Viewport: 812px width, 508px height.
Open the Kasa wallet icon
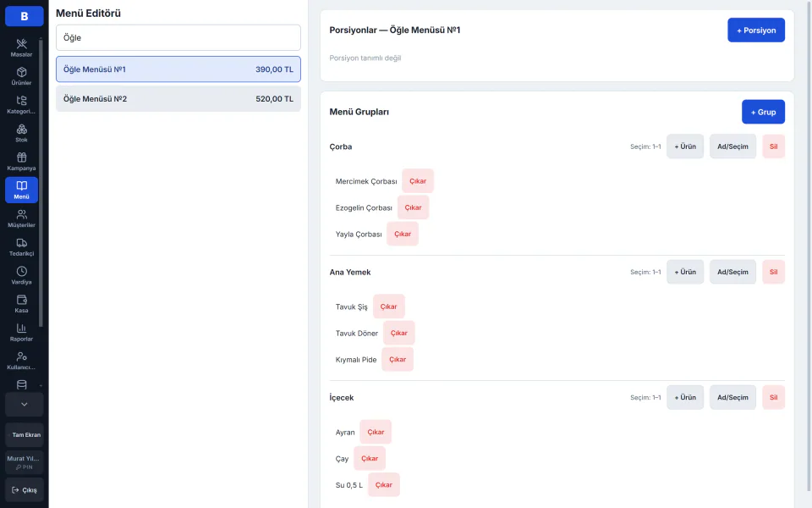coord(21,300)
